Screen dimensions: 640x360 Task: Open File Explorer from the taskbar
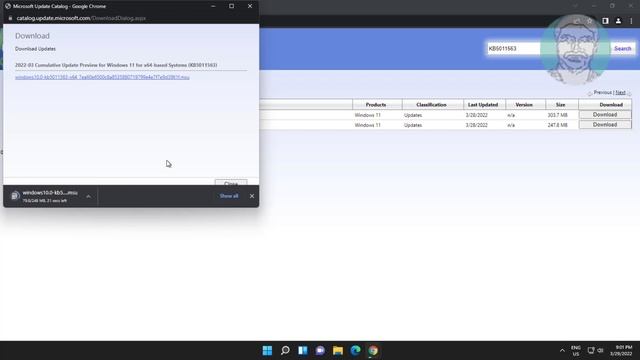click(x=338, y=350)
